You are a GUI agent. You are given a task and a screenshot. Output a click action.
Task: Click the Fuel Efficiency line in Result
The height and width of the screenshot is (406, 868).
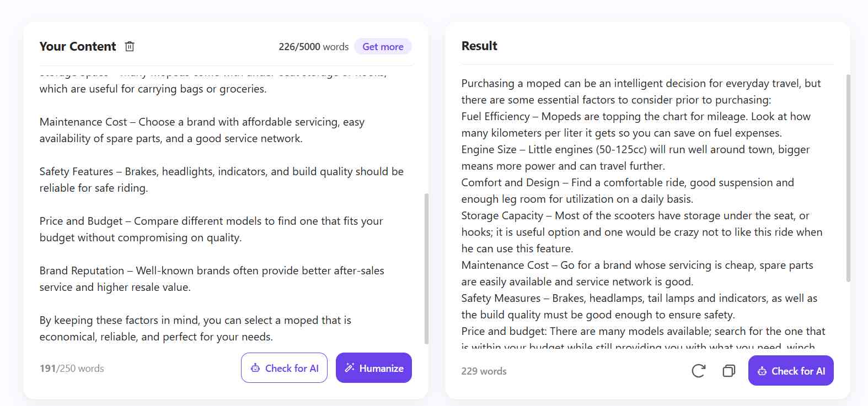click(635, 124)
